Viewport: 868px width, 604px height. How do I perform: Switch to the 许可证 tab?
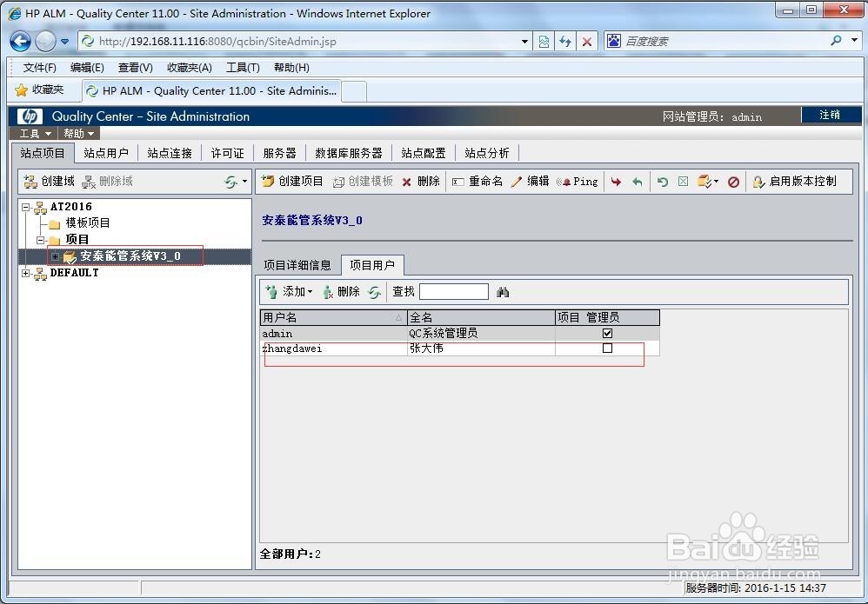[x=228, y=153]
